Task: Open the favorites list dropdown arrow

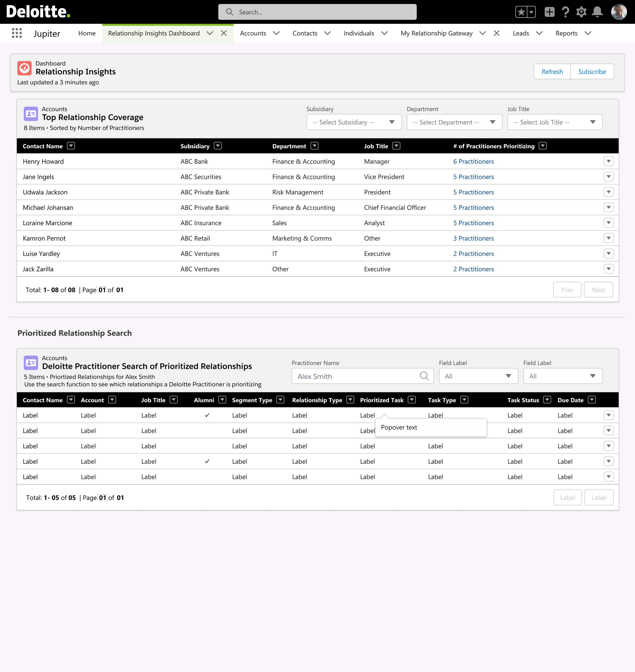Action: (531, 12)
